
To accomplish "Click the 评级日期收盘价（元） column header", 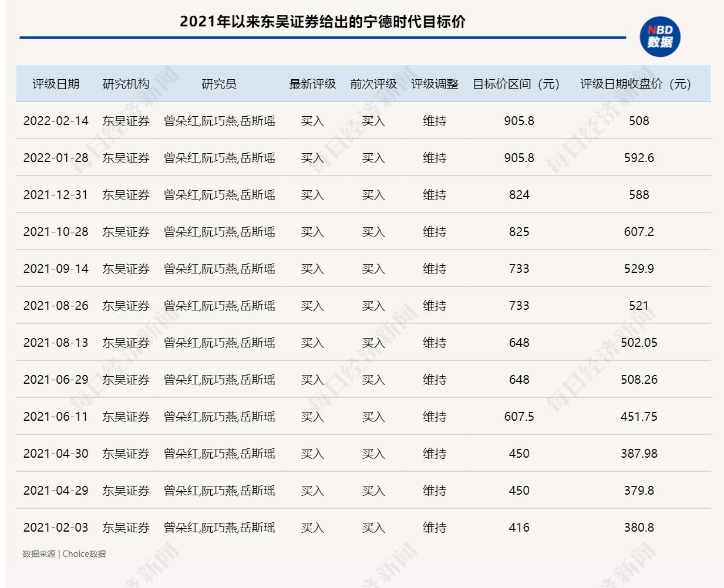I will 639,84.
